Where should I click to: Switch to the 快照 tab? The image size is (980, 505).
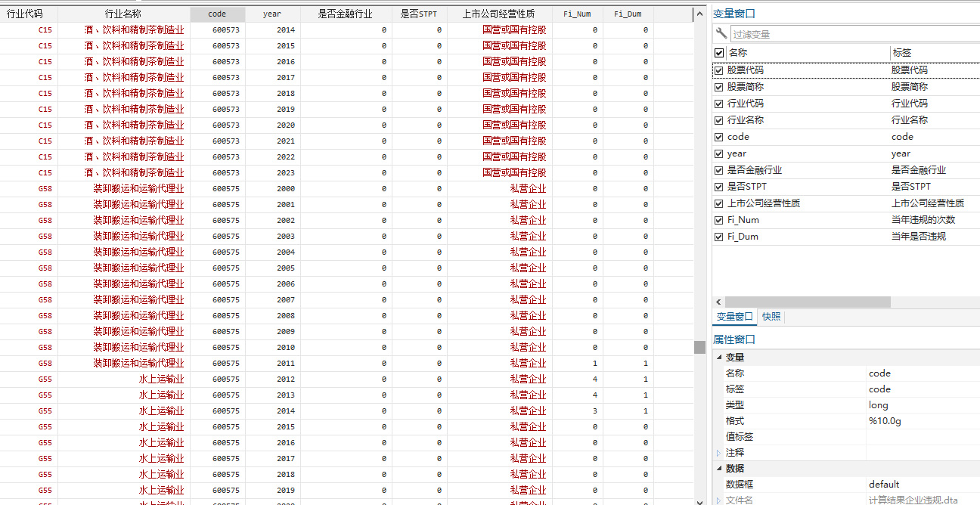pos(771,317)
